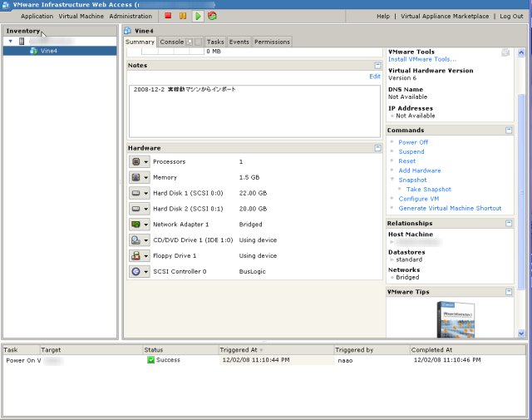Click the Hard Disk 1 icon

coord(135,193)
